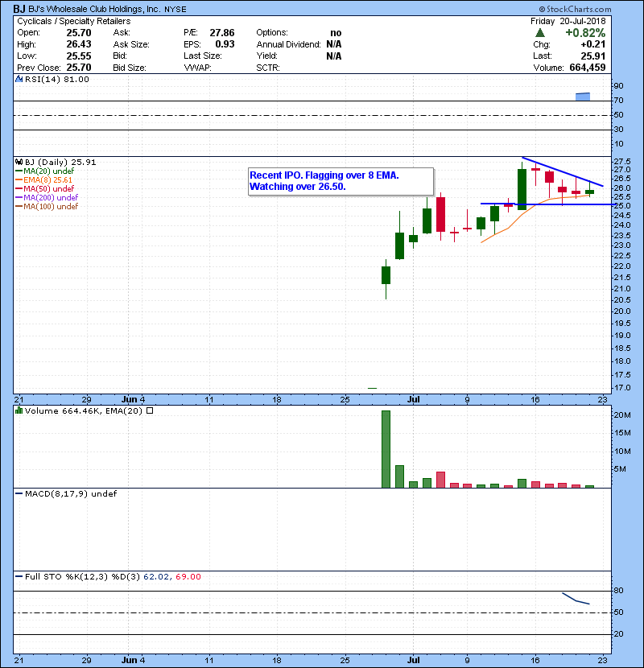Click the purple MA(200) legend line marker

coord(19,198)
